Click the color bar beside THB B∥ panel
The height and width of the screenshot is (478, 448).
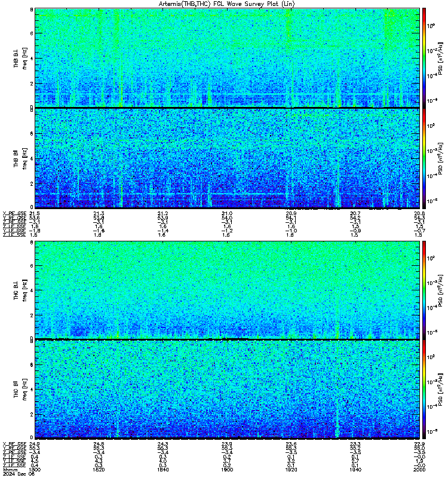point(424,159)
